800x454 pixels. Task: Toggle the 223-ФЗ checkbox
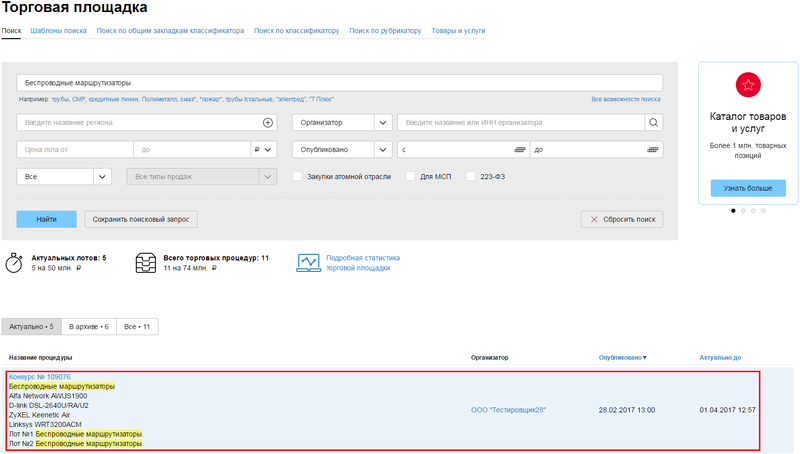[x=470, y=177]
